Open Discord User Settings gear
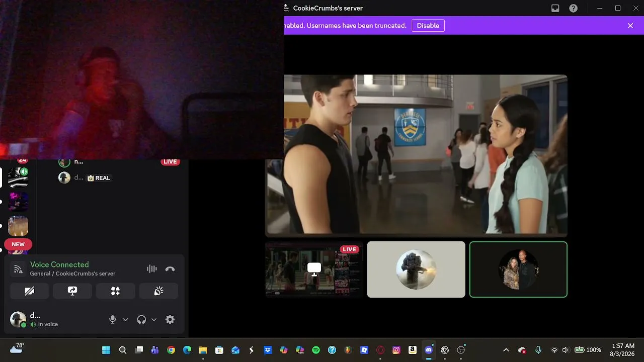Image resolution: width=644 pixels, height=362 pixels. click(x=170, y=319)
